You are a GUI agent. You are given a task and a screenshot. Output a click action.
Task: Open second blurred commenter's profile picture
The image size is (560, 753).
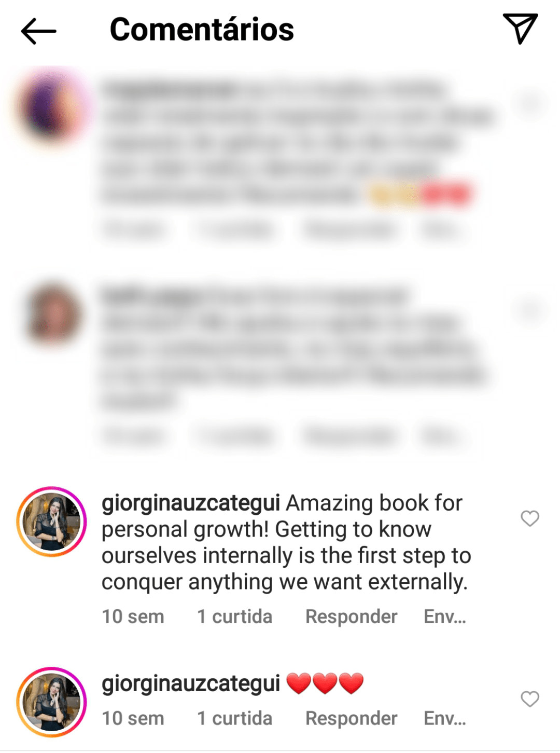(x=51, y=314)
